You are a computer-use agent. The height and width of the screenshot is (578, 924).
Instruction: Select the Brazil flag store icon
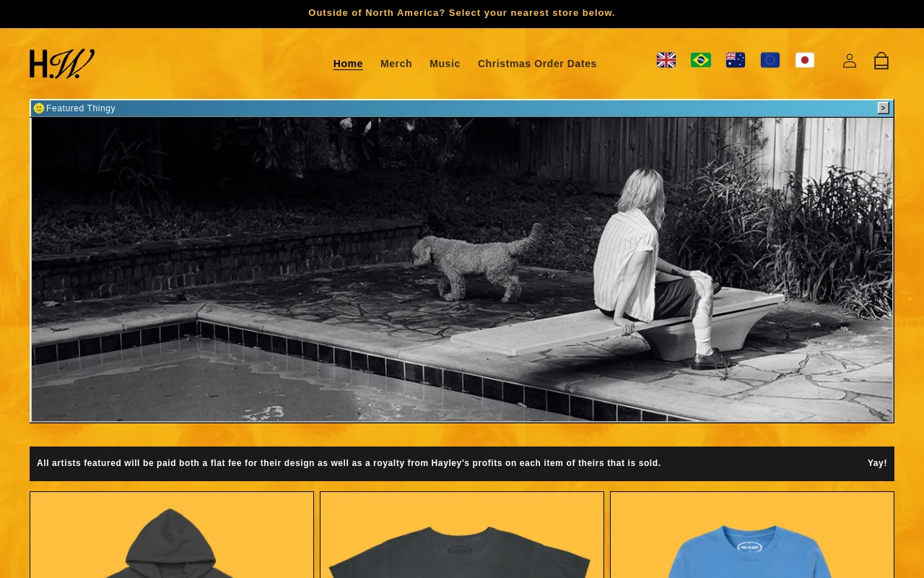click(701, 60)
